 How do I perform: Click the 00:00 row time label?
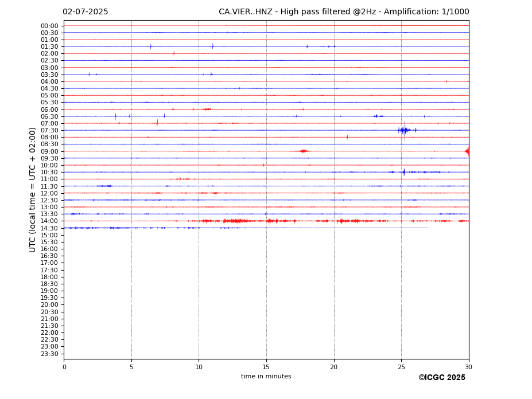pyautogui.click(x=49, y=26)
